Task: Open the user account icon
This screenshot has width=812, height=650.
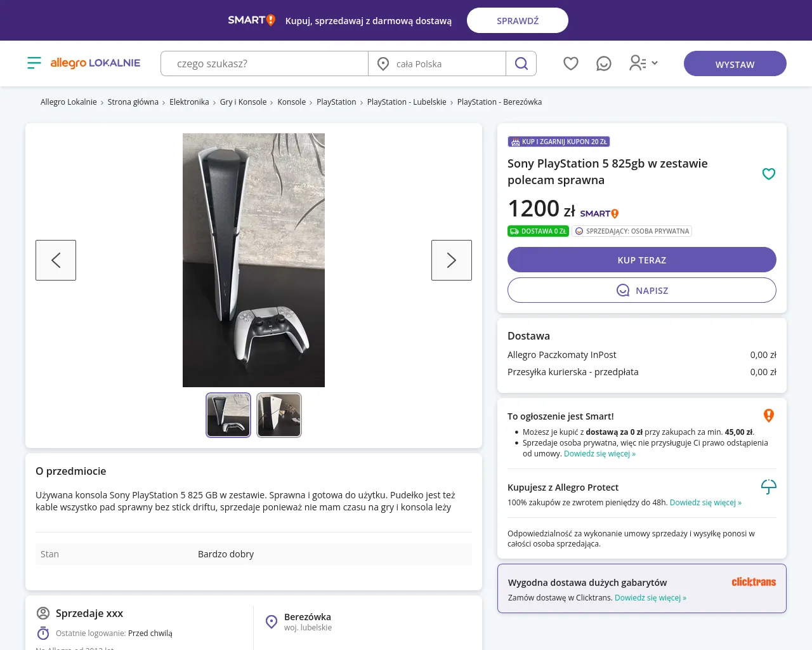Action: [637, 63]
